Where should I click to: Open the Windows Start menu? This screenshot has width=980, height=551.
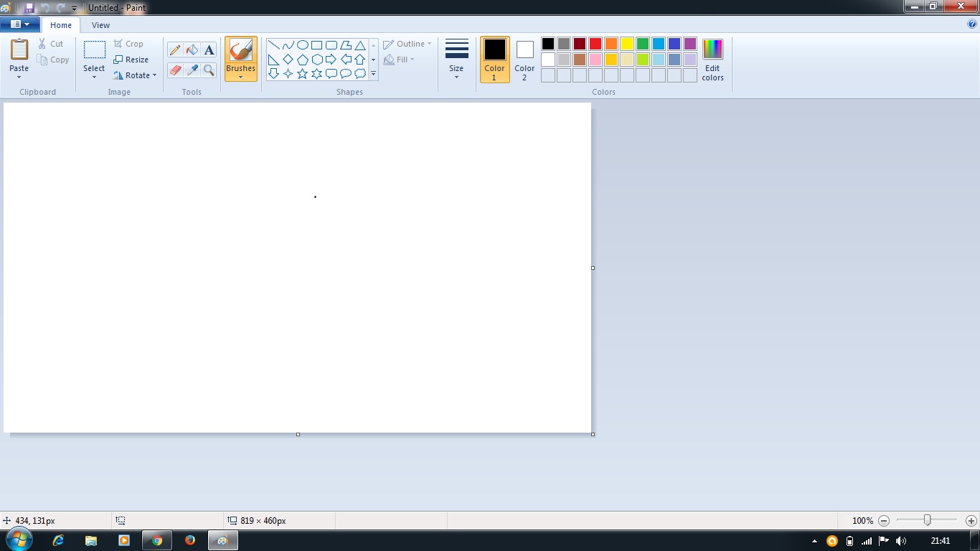point(19,540)
